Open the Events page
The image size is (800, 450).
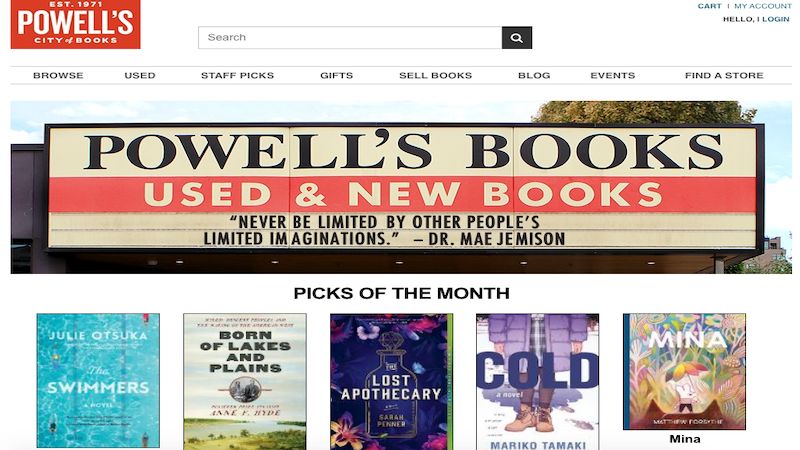click(x=612, y=76)
